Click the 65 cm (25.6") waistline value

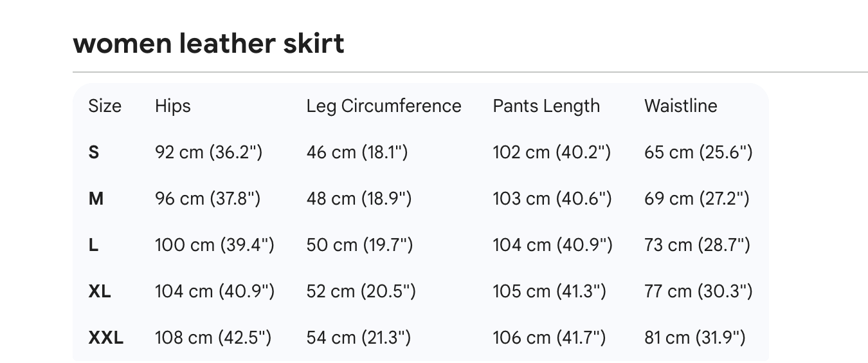pyautogui.click(x=698, y=153)
